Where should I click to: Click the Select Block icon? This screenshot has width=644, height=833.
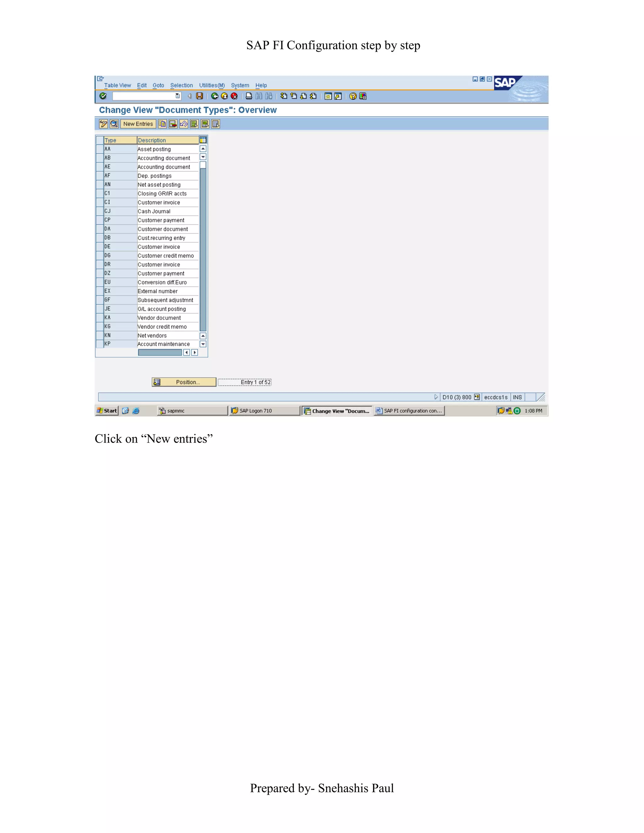205,124
